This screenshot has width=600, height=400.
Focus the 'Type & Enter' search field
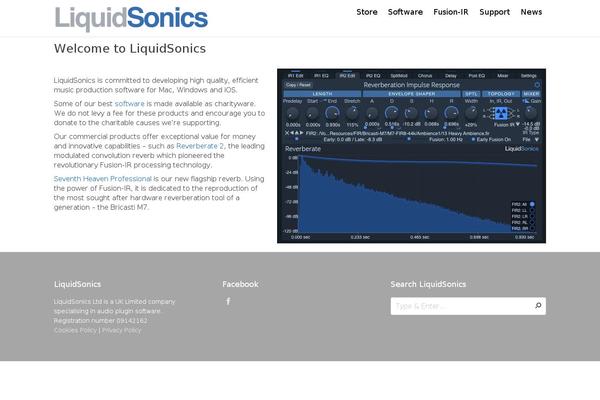pyautogui.click(x=468, y=306)
